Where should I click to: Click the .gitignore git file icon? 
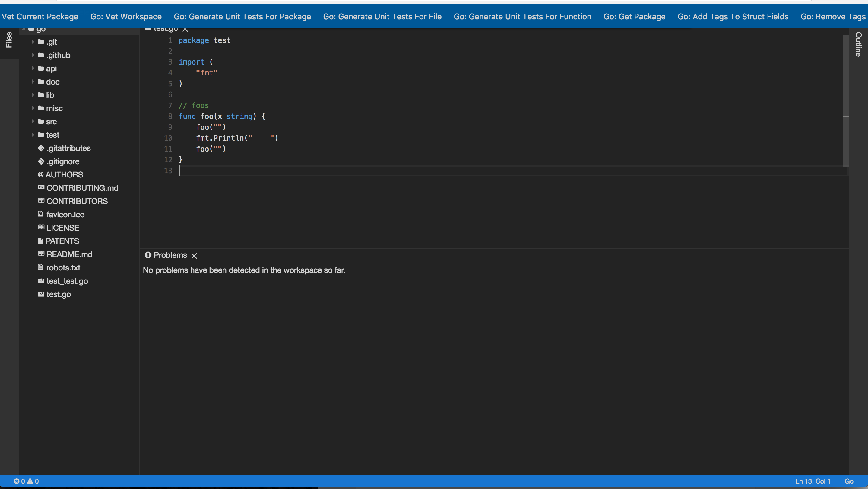(x=41, y=161)
